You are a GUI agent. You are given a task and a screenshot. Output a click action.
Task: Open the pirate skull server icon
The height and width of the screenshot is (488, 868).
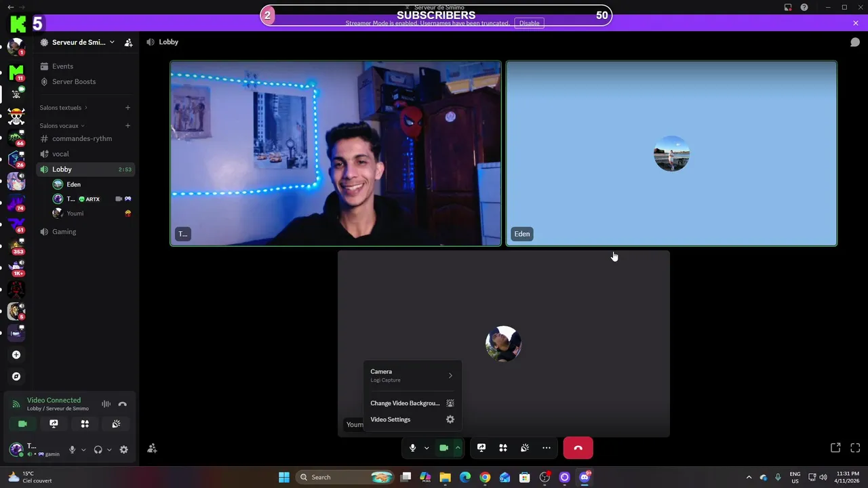[x=16, y=115]
